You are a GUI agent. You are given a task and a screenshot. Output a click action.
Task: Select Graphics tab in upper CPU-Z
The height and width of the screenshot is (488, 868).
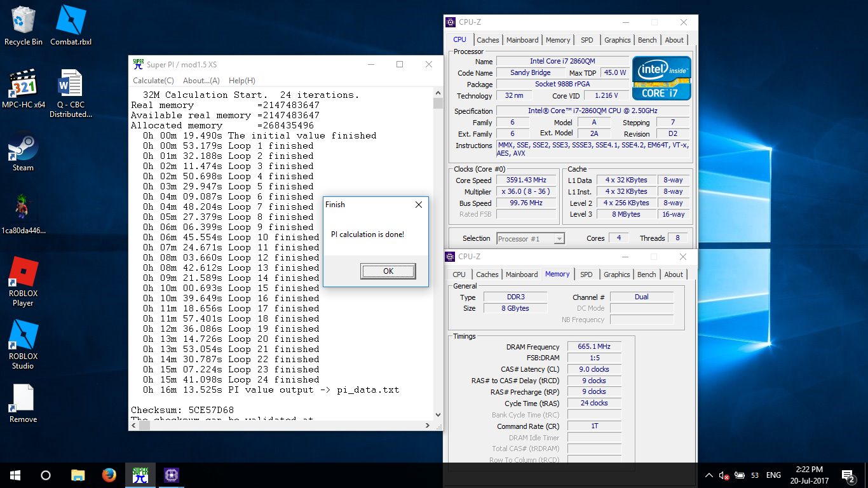(x=618, y=40)
